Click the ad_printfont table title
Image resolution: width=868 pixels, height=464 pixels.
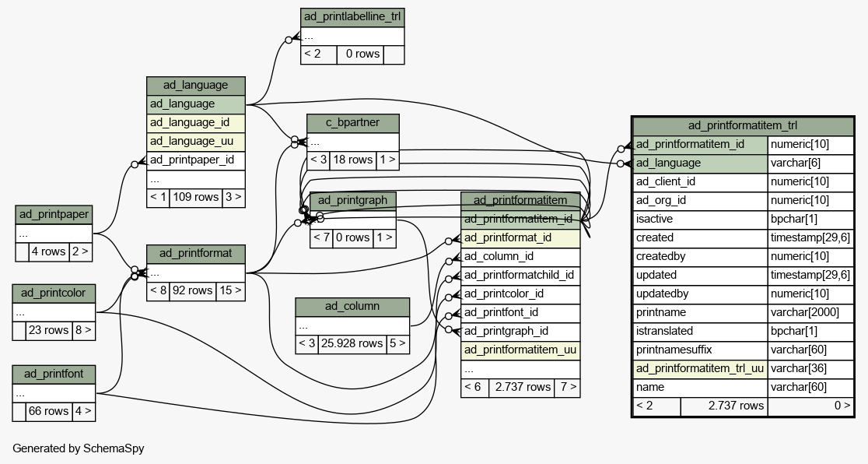(54, 374)
